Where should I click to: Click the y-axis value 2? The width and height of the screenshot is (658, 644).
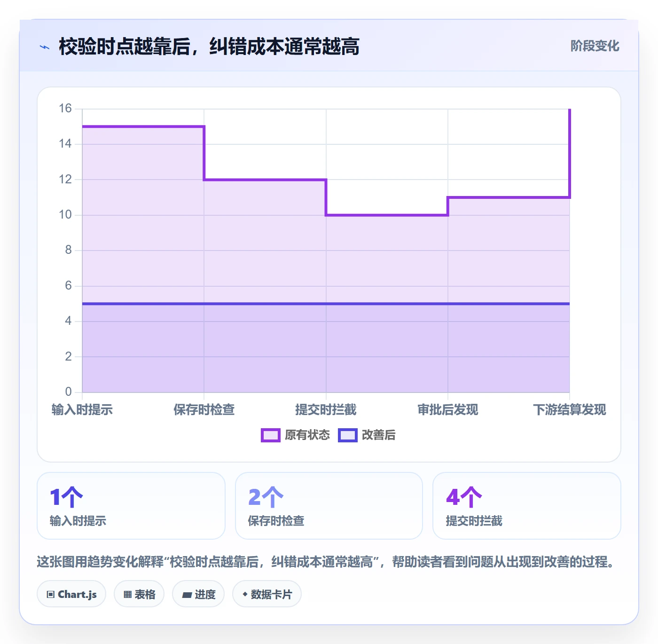tap(68, 356)
